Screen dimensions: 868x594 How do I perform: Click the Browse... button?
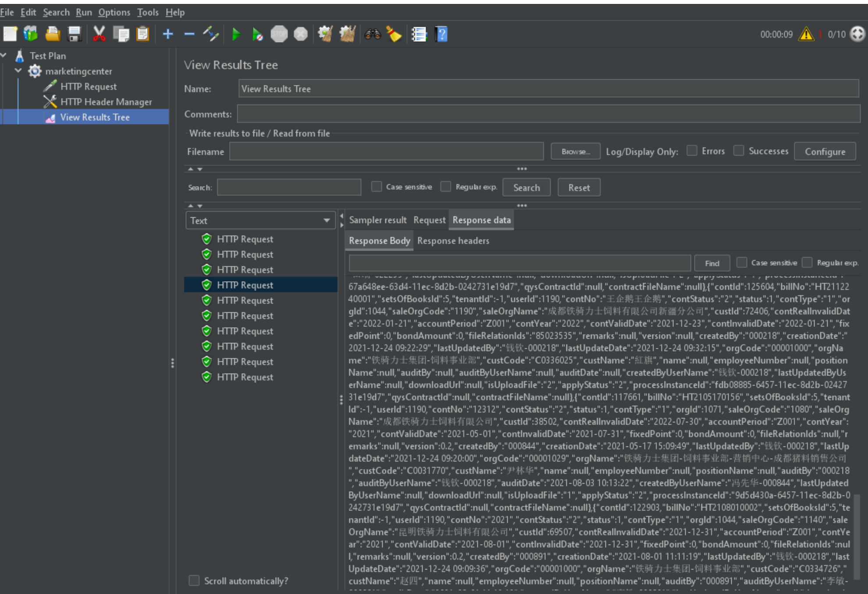(x=576, y=152)
